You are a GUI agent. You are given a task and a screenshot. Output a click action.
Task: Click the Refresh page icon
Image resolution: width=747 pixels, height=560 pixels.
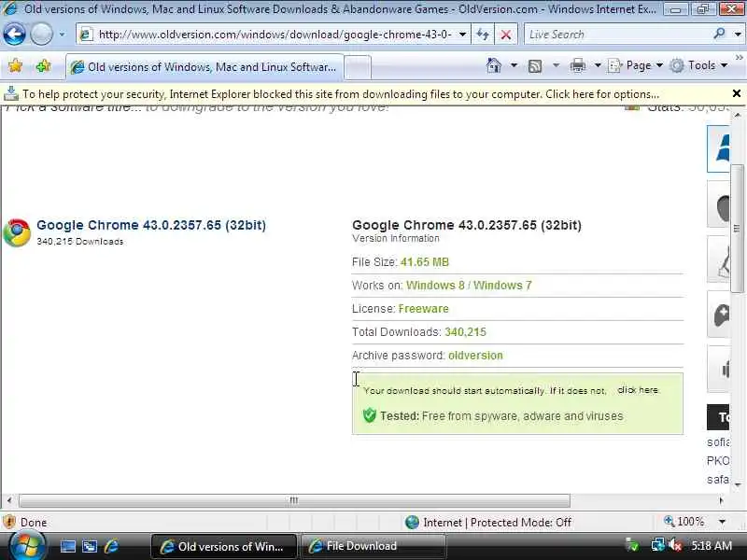pyautogui.click(x=483, y=35)
